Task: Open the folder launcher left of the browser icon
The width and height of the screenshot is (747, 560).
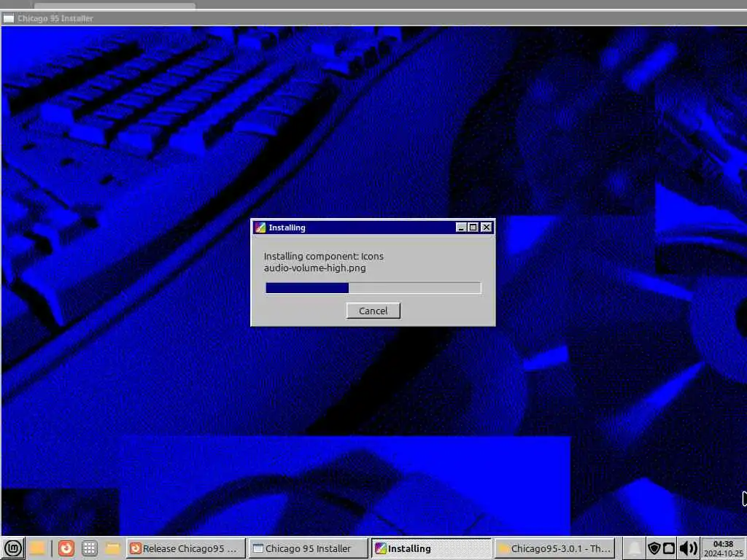Action: 37,548
